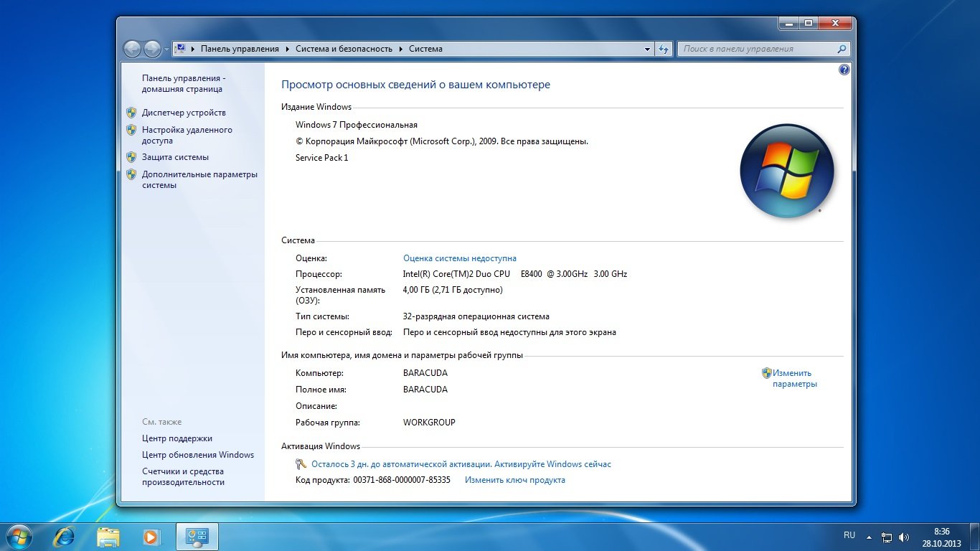Click WORKGROUP workgroup value
Image resolution: width=980 pixels, height=551 pixels.
[429, 423]
